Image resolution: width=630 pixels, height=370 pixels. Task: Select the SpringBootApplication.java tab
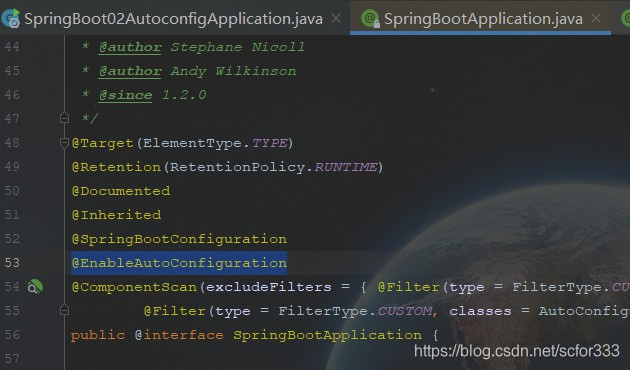coord(480,18)
